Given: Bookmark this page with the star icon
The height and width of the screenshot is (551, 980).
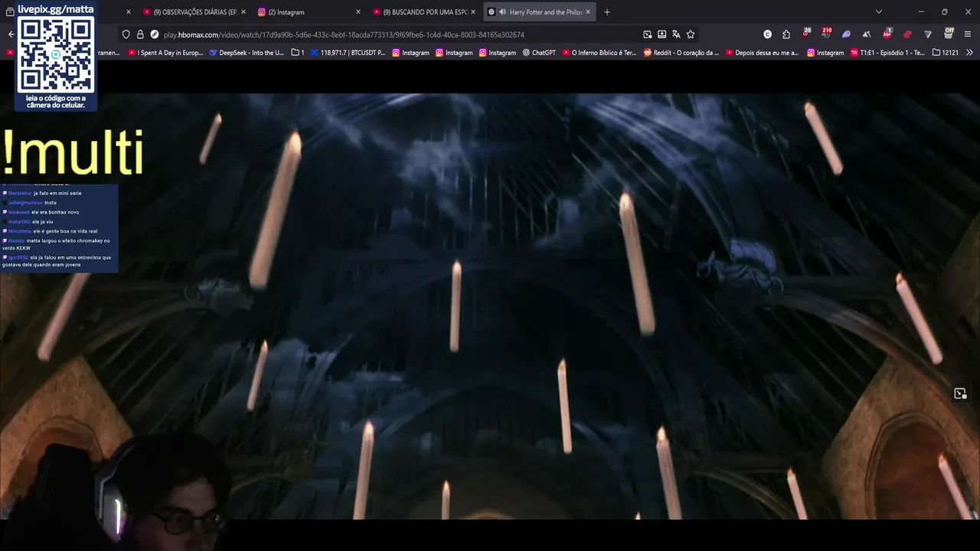Looking at the screenshot, I should 691,34.
